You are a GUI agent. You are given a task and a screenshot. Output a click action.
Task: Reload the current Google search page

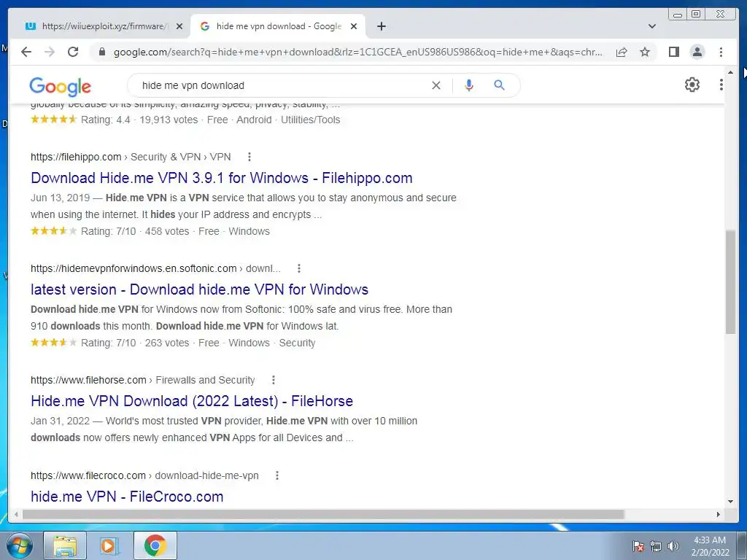[73, 52]
